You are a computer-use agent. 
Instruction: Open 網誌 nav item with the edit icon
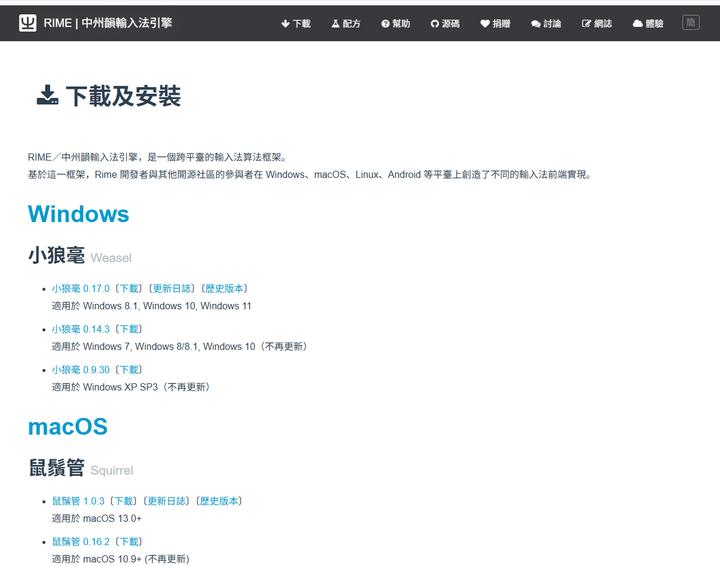tap(597, 23)
